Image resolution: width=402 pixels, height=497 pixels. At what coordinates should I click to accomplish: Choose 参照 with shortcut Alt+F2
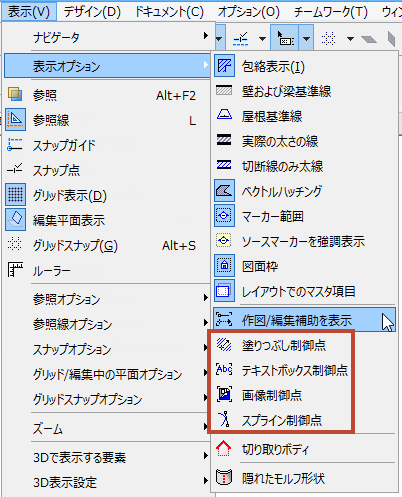pyautogui.click(x=107, y=95)
